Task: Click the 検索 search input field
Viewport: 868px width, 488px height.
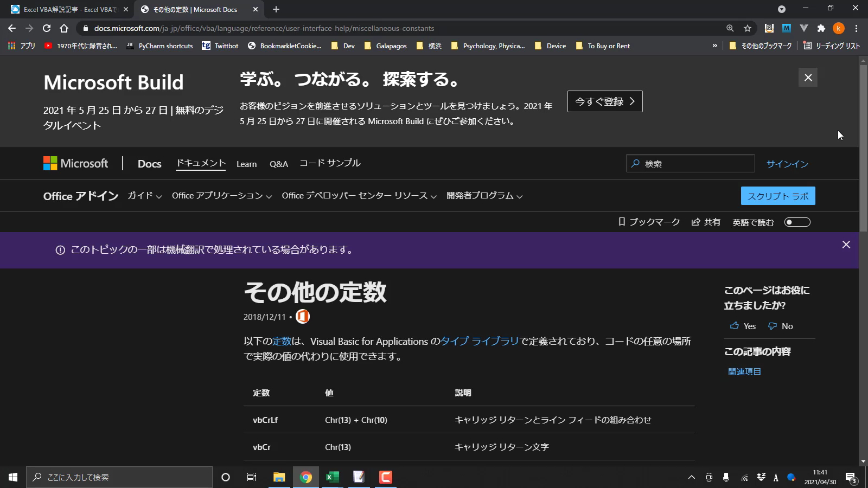Action: (x=697, y=164)
